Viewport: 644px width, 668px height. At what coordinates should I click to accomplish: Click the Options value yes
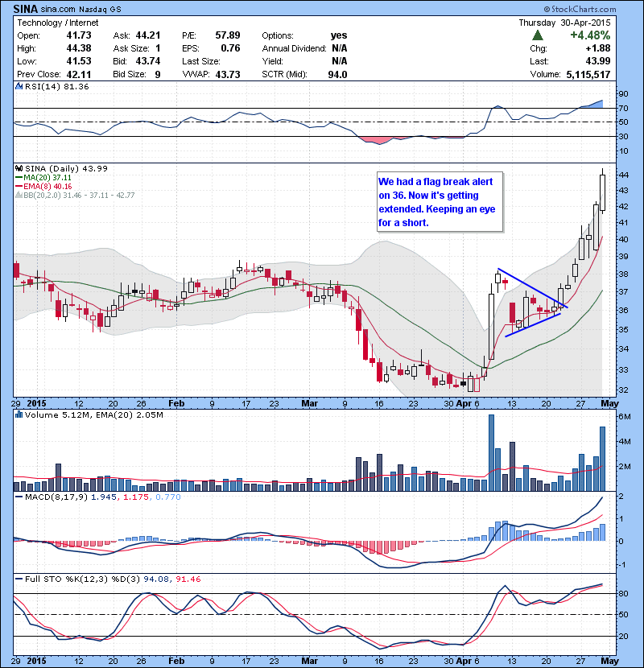tap(339, 35)
